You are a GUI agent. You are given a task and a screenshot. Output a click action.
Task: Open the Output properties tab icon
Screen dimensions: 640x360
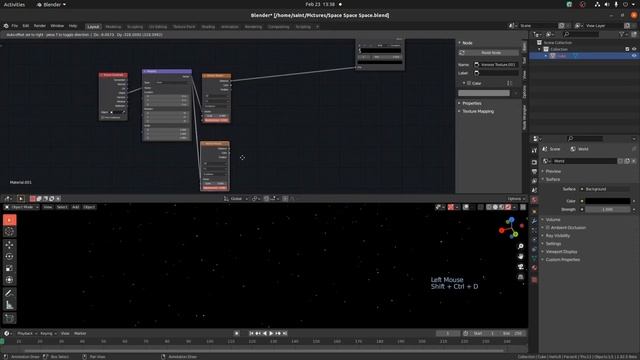[x=534, y=172]
